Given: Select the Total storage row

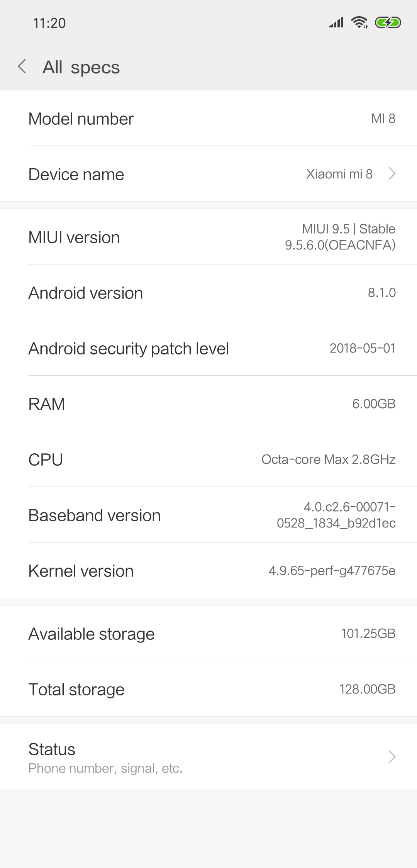Looking at the screenshot, I should (208, 689).
